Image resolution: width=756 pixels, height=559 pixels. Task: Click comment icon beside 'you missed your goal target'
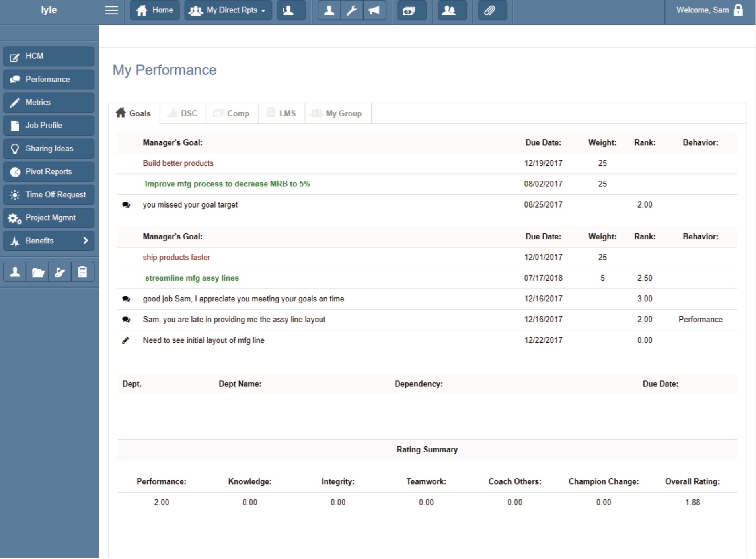(x=126, y=205)
